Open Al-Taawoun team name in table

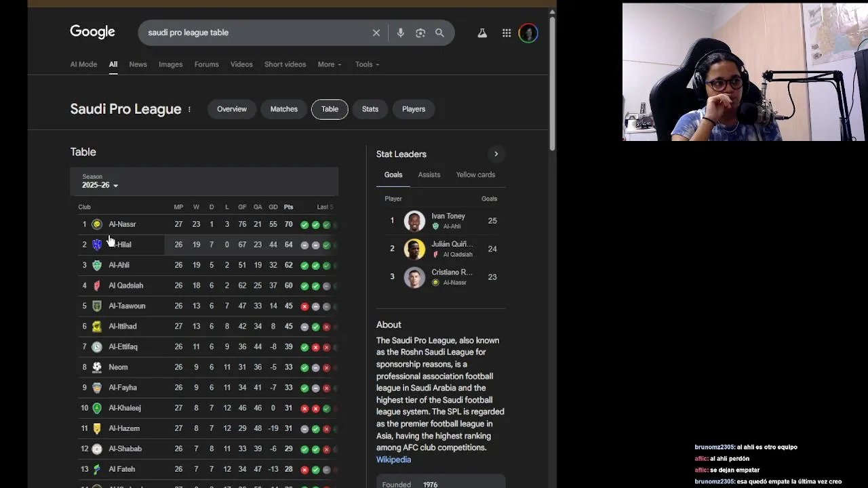point(127,306)
